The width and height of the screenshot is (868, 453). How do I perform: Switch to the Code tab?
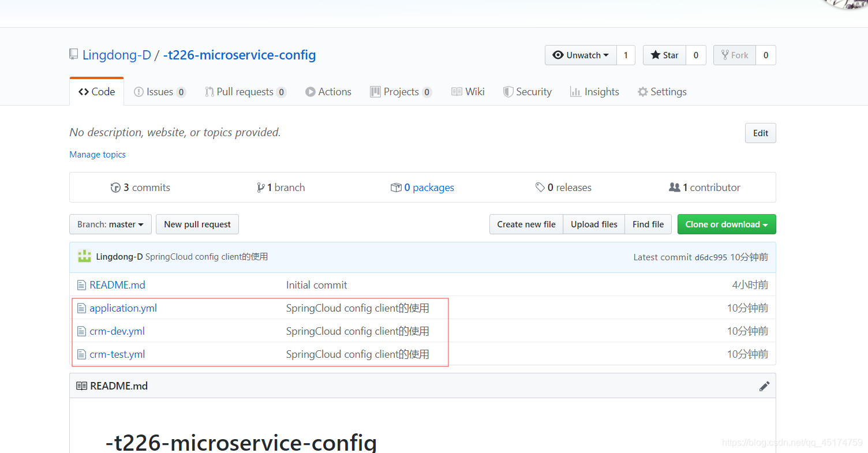(96, 92)
